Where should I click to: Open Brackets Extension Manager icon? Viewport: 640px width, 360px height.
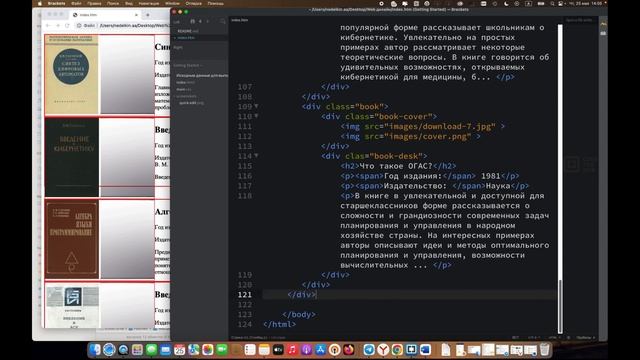[603, 33]
